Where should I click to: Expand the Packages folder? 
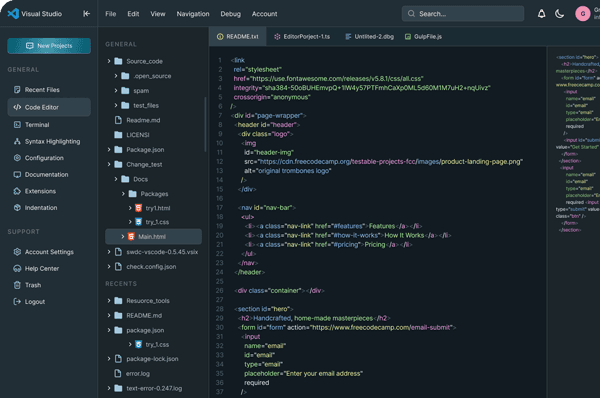pyautogui.click(x=123, y=194)
